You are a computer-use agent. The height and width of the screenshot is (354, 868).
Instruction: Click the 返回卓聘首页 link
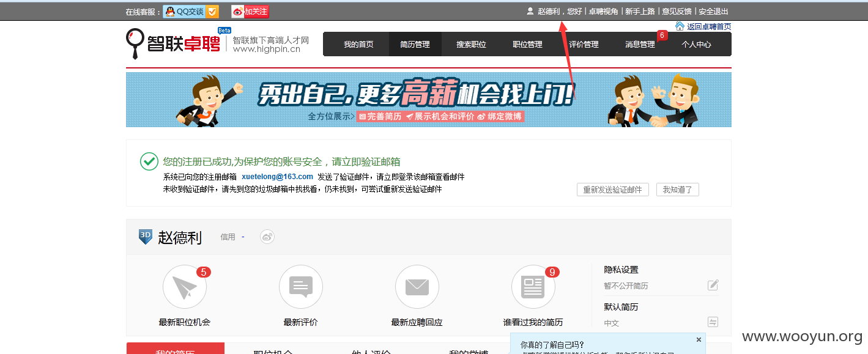coord(709,27)
